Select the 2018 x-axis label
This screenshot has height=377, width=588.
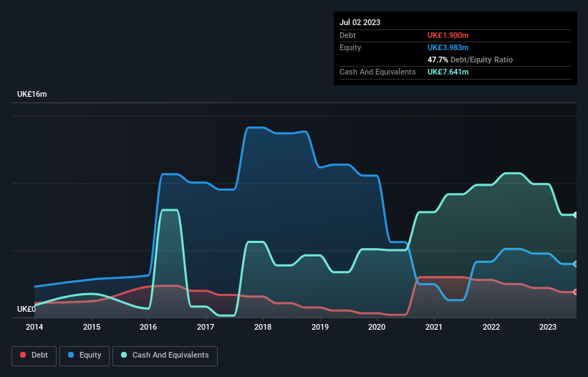click(263, 327)
